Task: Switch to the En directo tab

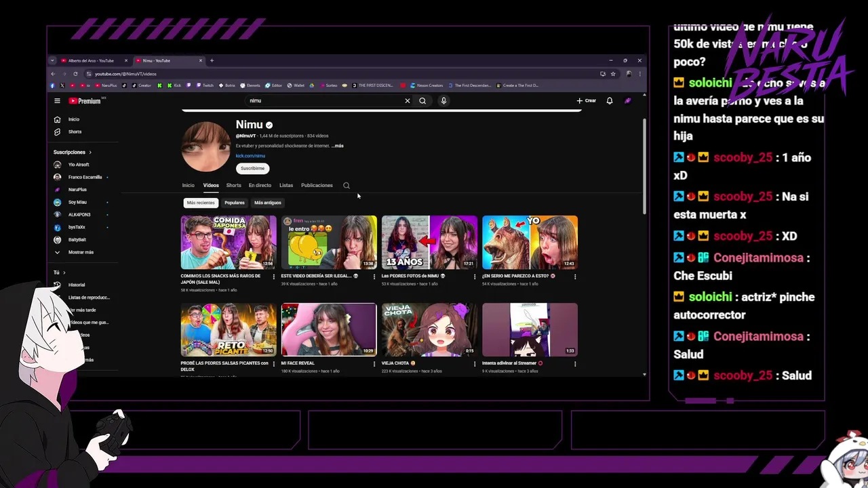Action: (x=260, y=185)
